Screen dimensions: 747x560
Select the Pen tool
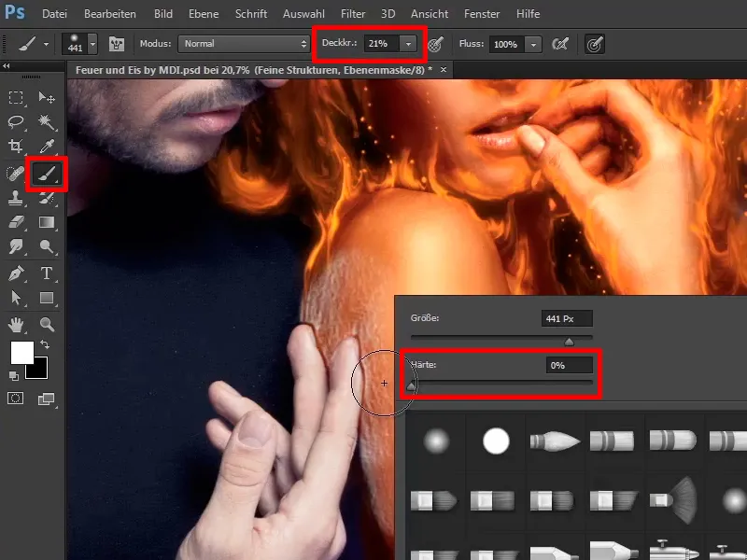[16, 273]
